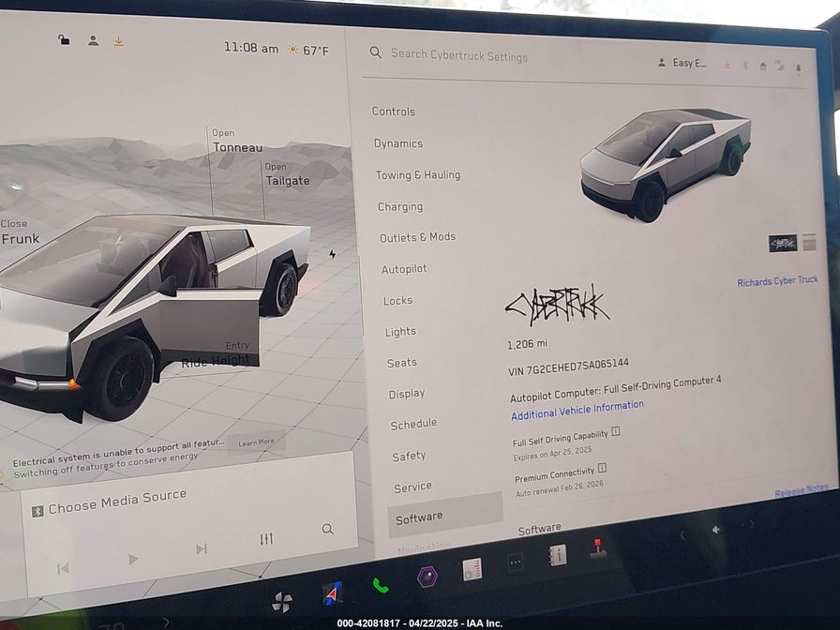Open the purple camera app in dock

pyautogui.click(x=427, y=577)
